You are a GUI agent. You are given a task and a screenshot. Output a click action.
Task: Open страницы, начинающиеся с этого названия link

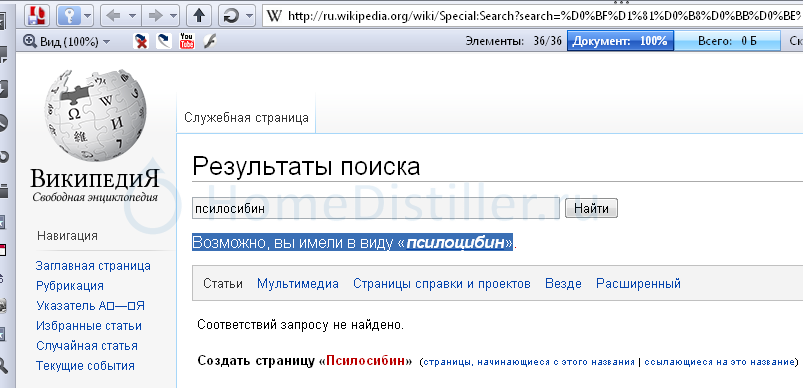pyautogui.click(x=529, y=362)
